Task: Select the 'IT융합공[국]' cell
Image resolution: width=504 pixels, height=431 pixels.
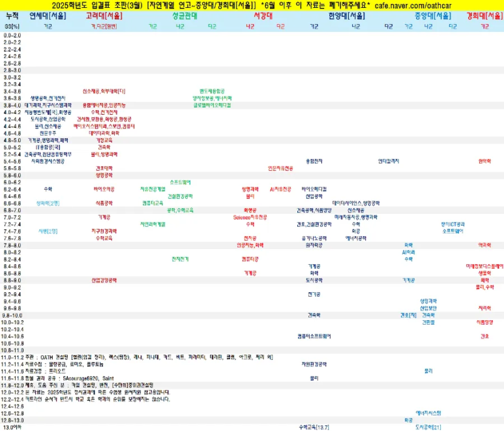Action: (x=48, y=147)
